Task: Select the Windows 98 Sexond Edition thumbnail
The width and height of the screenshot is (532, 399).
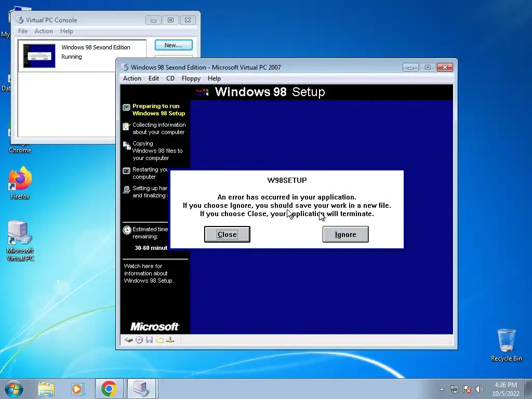Action: pos(39,56)
